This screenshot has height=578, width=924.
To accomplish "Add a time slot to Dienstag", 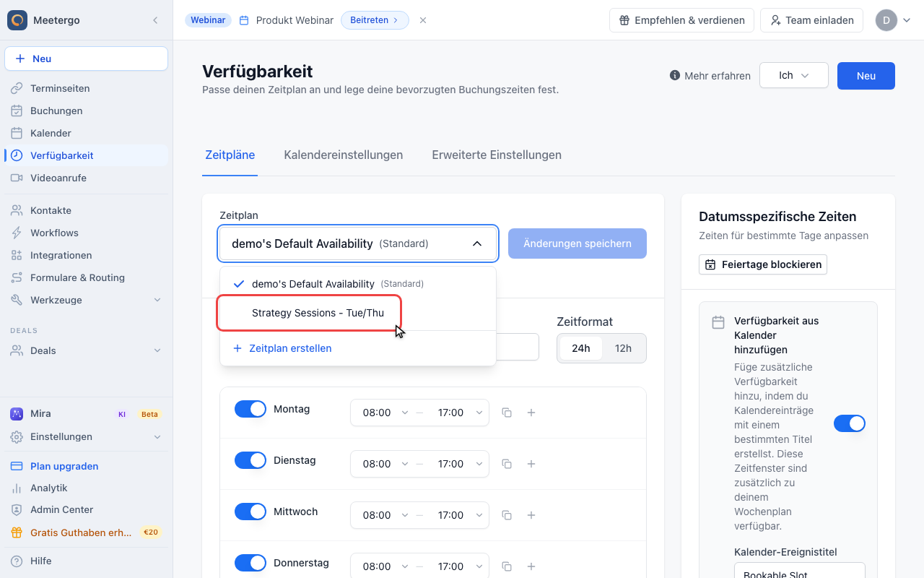I will click(x=531, y=464).
